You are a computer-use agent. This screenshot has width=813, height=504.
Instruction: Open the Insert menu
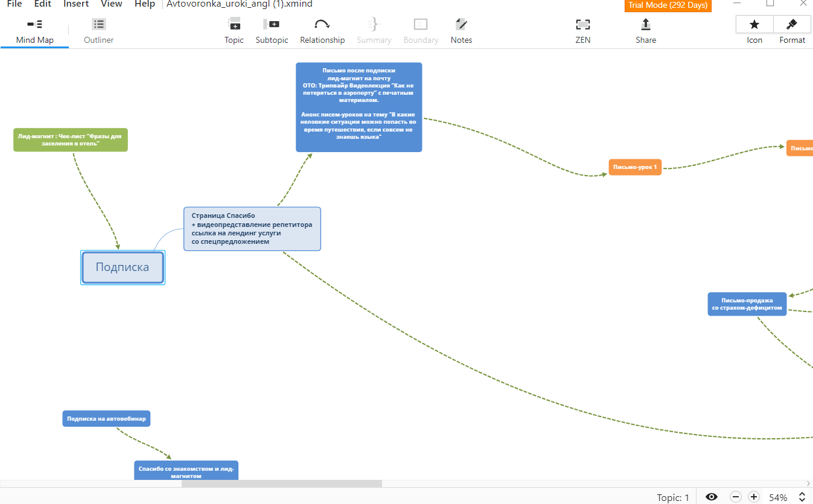[x=76, y=4]
